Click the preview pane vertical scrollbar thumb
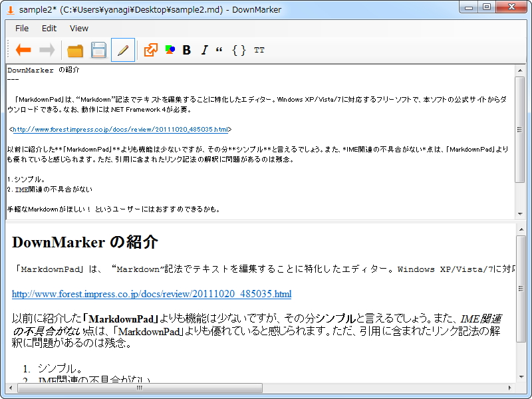 pyautogui.click(x=521, y=289)
